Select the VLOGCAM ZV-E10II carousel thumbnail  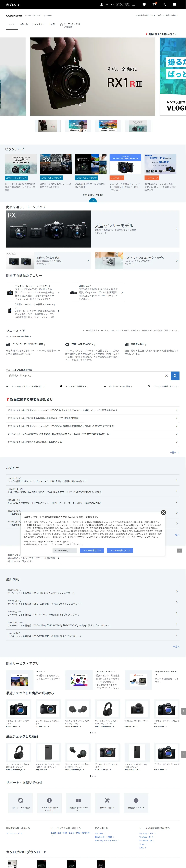pyautogui.click(x=78, y=126)
